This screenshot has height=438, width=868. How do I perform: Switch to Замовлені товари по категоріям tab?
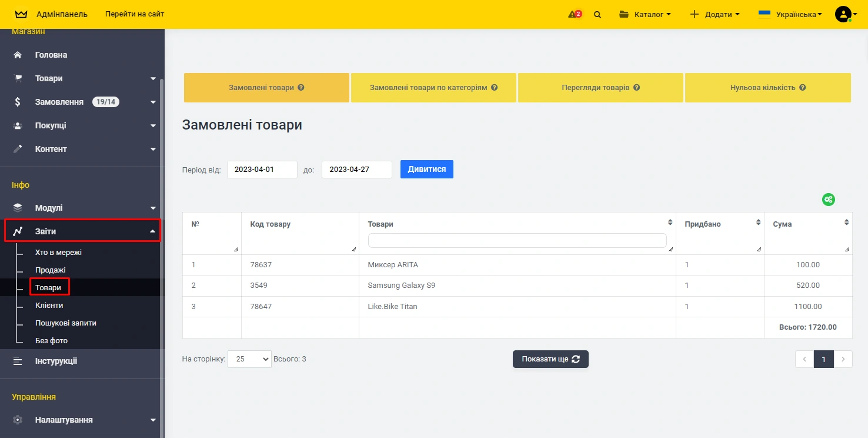(x=433, y=88)
